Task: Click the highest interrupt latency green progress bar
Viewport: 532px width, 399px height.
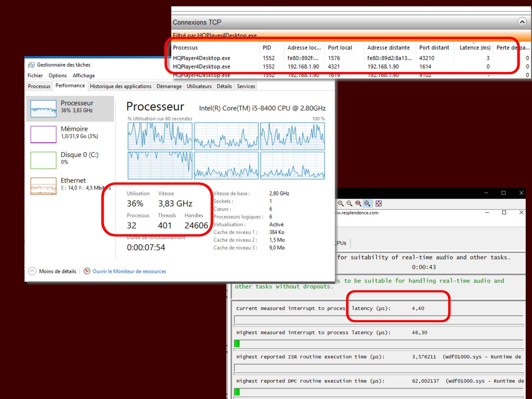Action: click(x=237, y=343)
